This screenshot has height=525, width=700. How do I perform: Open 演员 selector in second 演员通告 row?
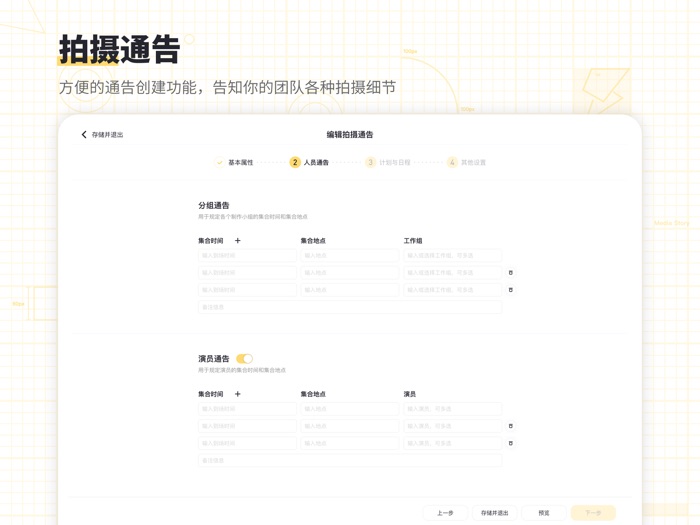coord(453,426)
